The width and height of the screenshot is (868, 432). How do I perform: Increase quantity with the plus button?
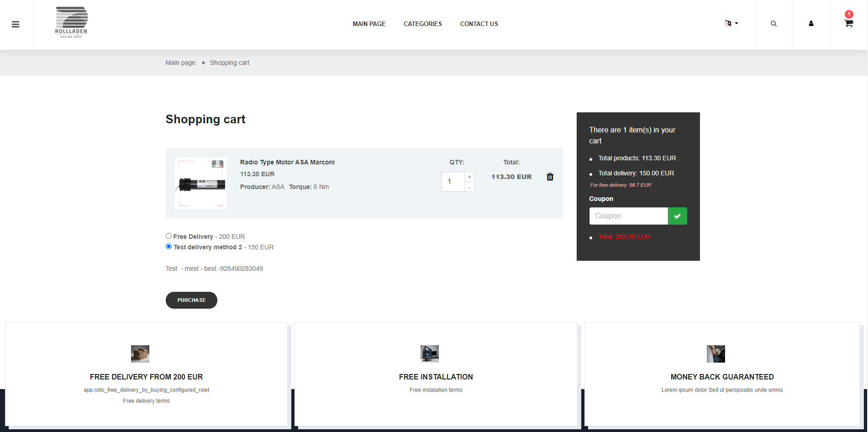tap(469, 177)
